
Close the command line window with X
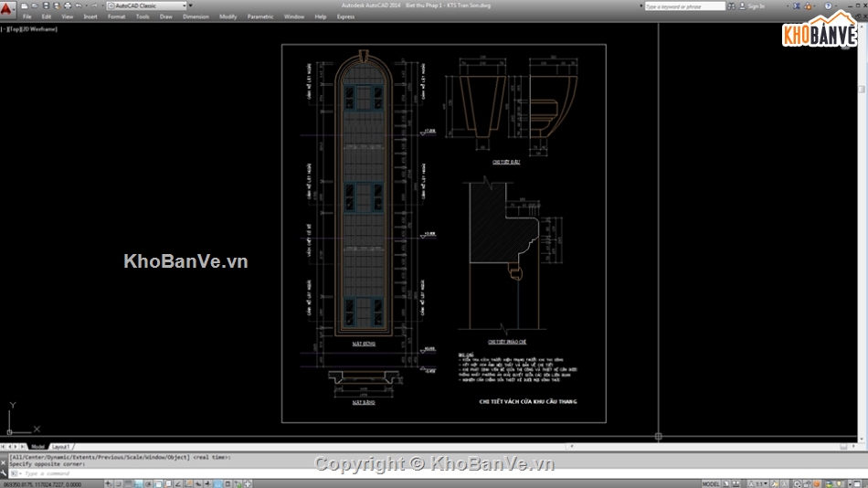coord(4,462)
